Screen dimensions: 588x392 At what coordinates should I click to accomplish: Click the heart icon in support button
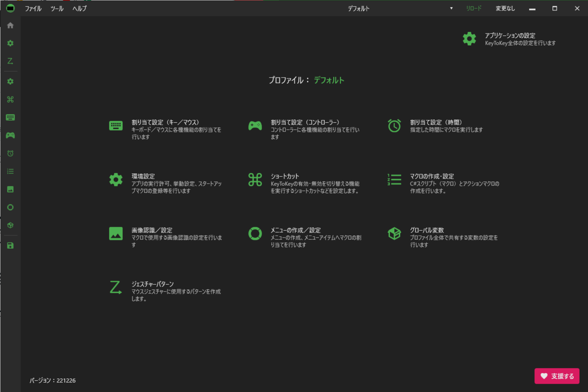point(544,376)
